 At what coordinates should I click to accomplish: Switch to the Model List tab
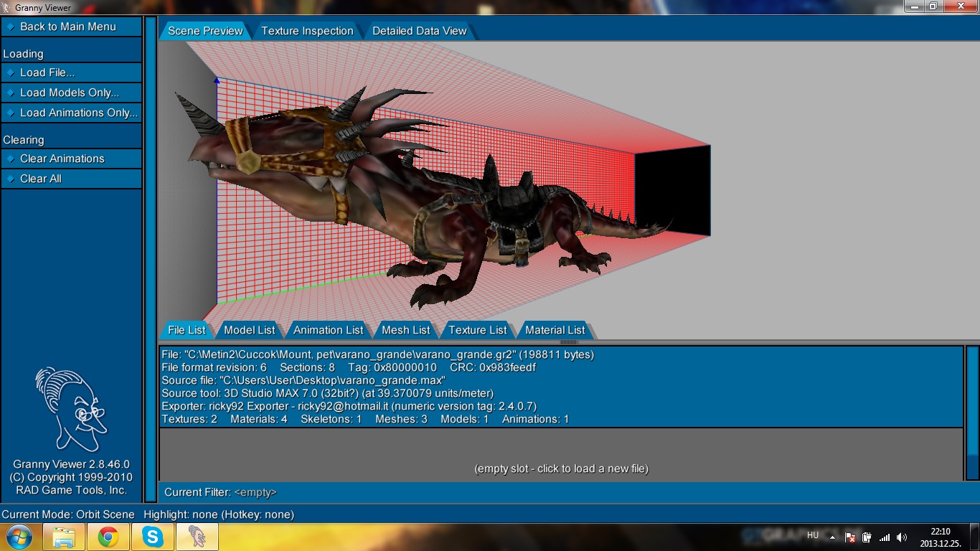pyautogui.click(x=250, y=330)
